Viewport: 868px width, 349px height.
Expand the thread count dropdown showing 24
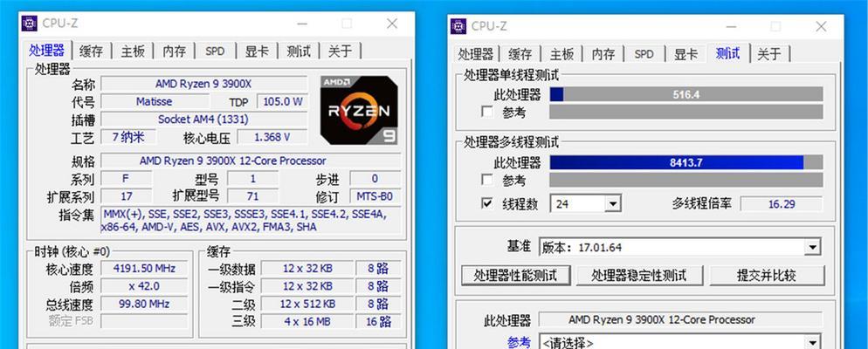coord(612,204)
